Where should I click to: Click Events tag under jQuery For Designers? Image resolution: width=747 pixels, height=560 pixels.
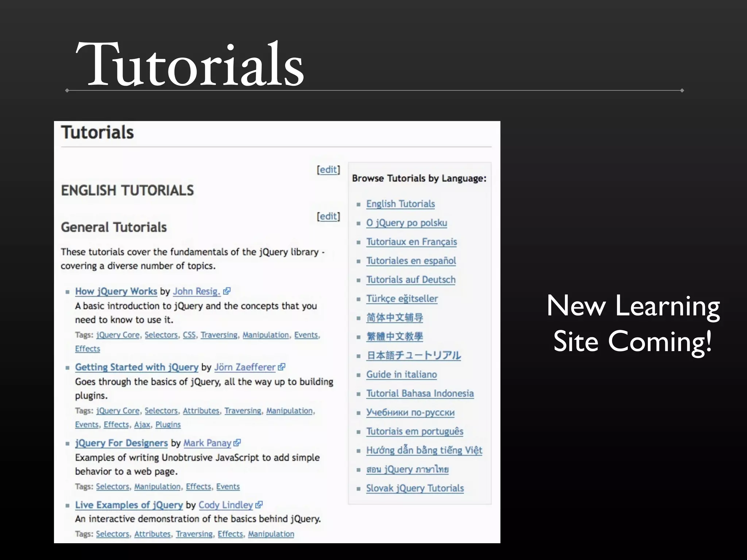228,486
